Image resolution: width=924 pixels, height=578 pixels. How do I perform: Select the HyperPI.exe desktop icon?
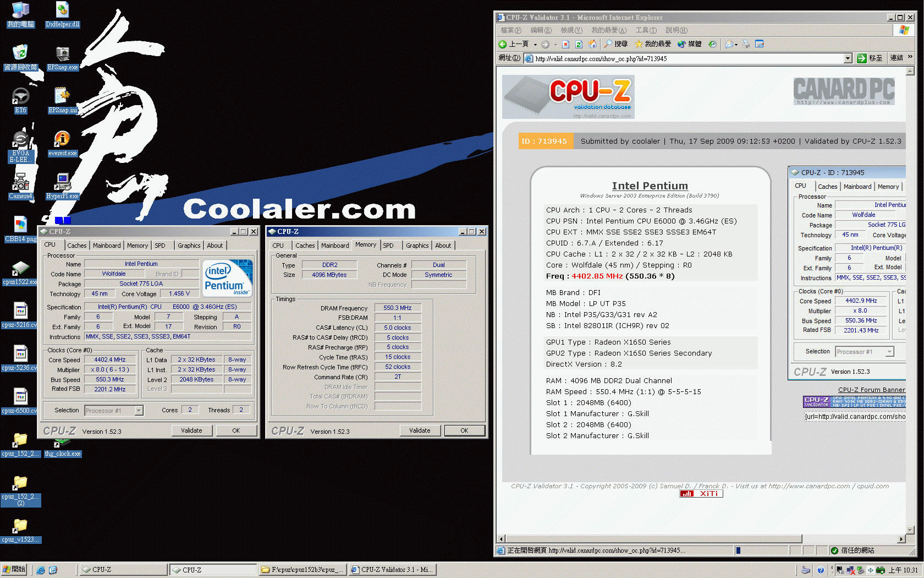pos(62,186)
